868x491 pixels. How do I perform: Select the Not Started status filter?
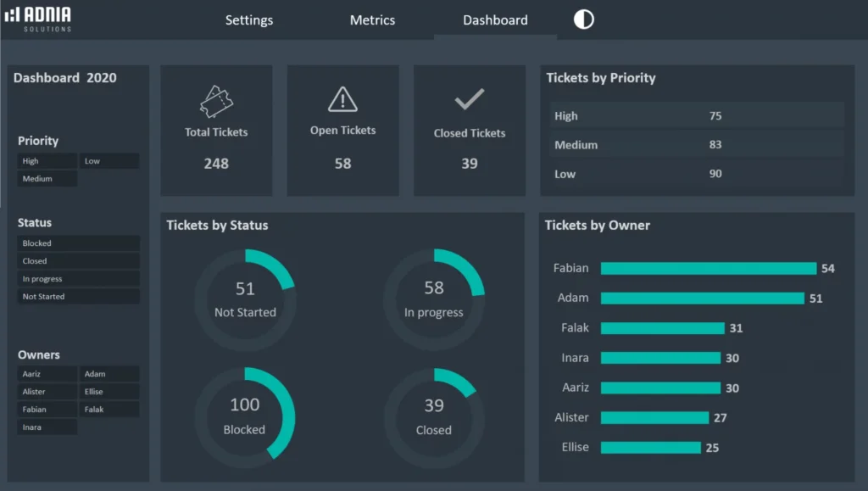(x=78, y=296)
